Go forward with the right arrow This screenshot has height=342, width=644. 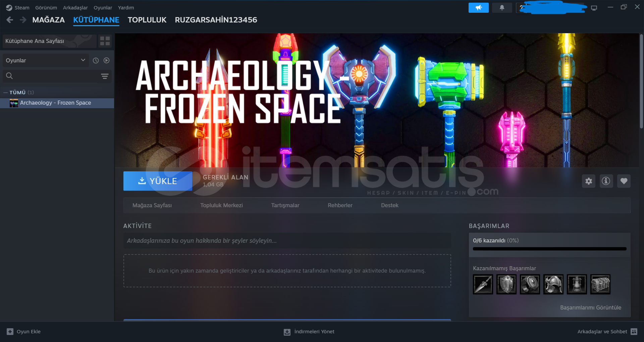coord(23,20)
